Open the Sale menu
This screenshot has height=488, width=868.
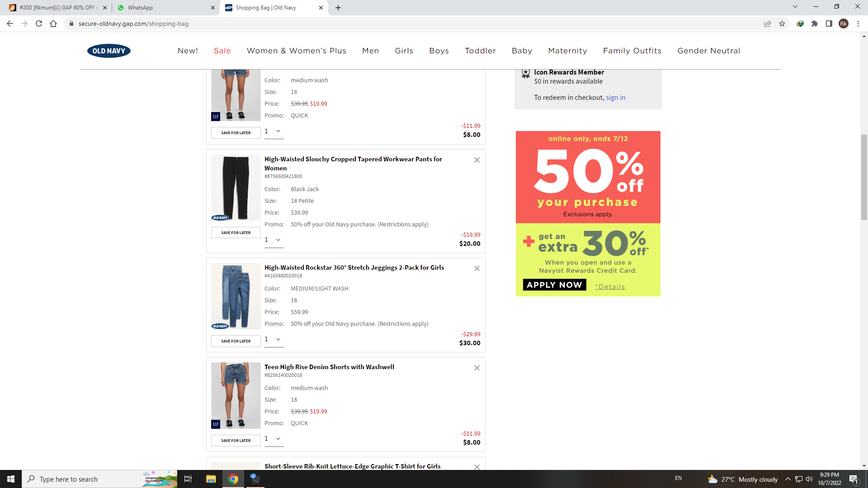222,51
